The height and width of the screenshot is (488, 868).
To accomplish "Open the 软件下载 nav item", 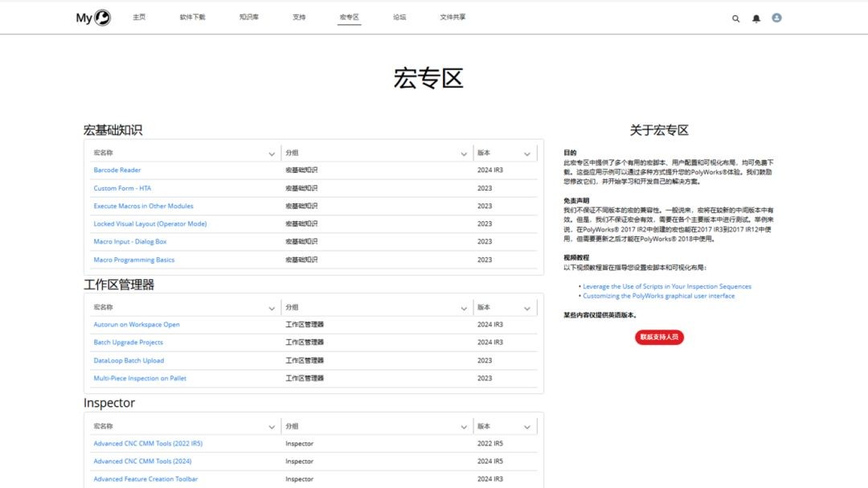I will click(x=192, y=17).
